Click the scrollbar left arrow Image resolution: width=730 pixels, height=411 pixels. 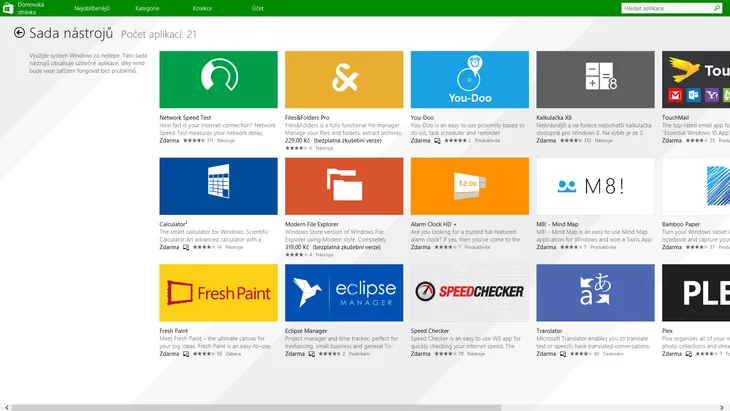(x=6, y=408)
